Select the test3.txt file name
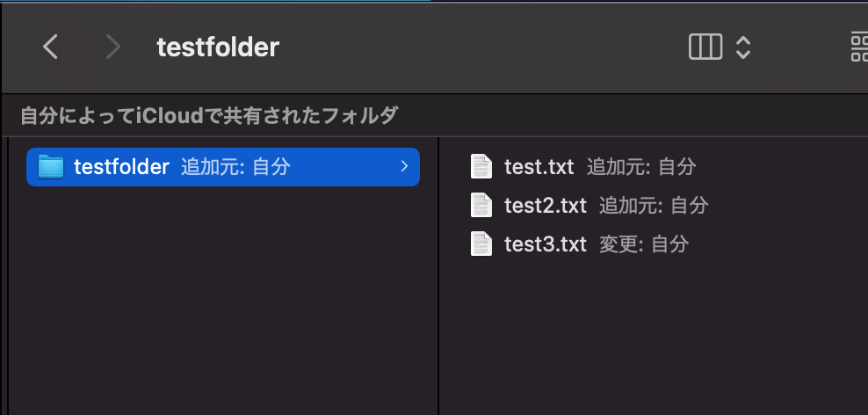This screenshot has width=868, height=415. tap(545, 244)
